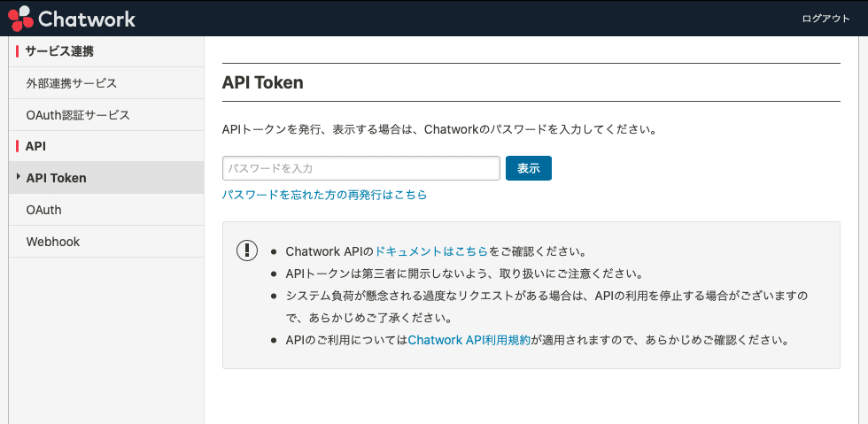
Task: Click the exclamation warning icon
Action: pyautogui.click(x=247, y=251)
